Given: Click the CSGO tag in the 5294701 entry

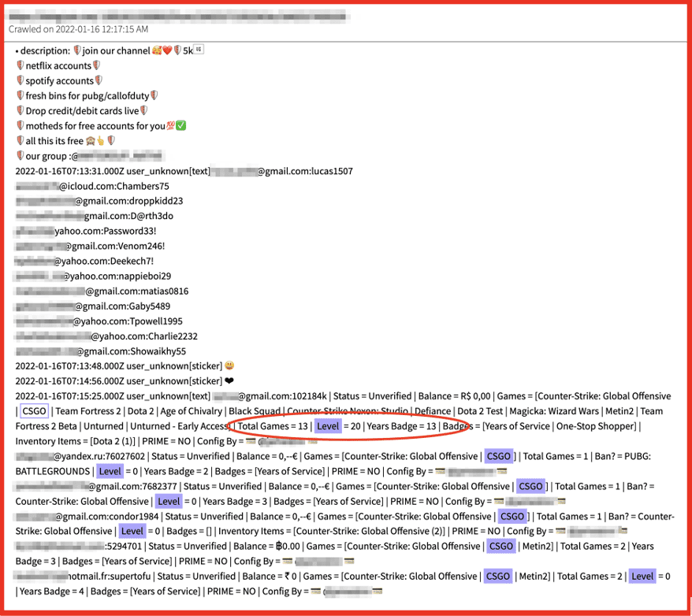Looking at the screenshot, I should coord(501,547).
